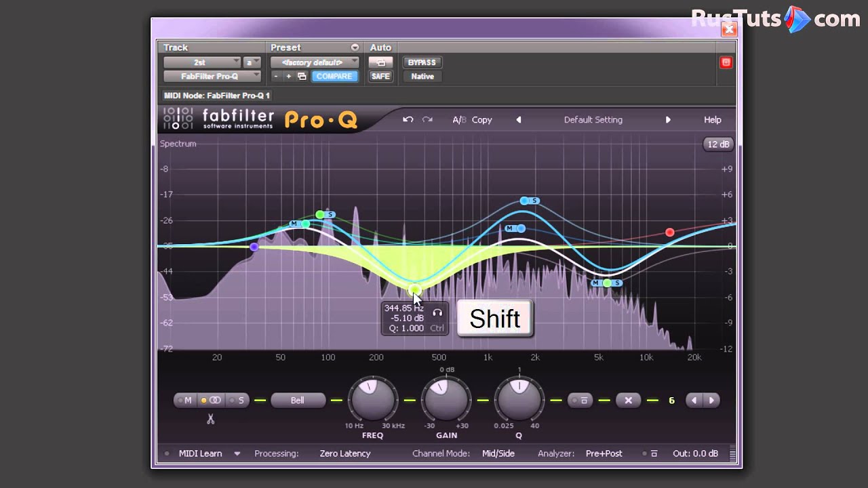Select the lower blue band dot marked M near 2k
This screenshot has height=488, width=868.
[521, 228]
